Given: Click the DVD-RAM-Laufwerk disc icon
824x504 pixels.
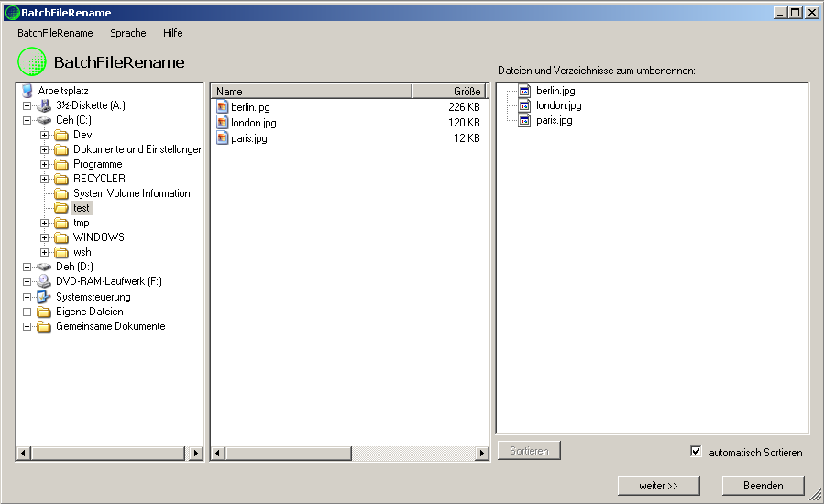Looking at the screenshot, I should tap(44, 281).
